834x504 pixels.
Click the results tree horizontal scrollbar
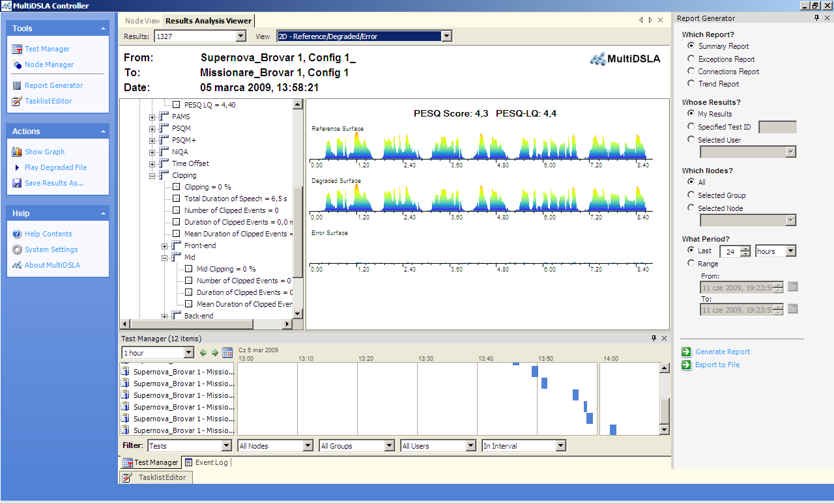tap(207, 324)
